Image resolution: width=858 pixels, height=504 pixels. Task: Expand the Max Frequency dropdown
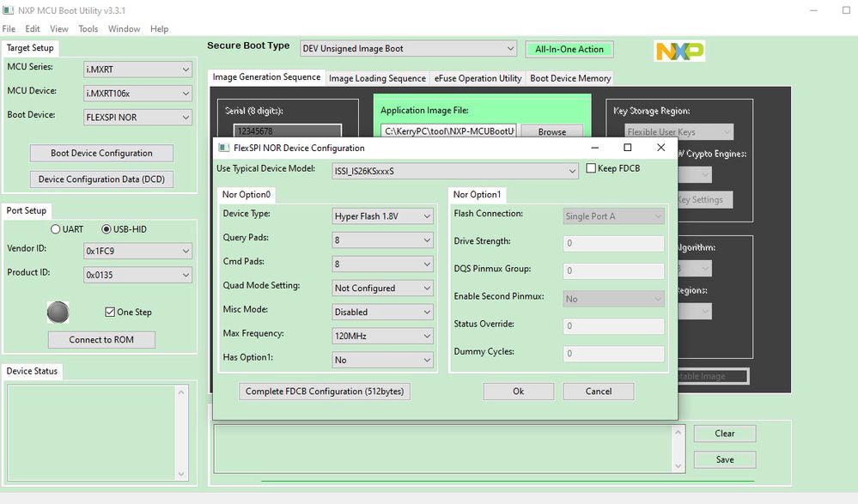pos(382,336)
